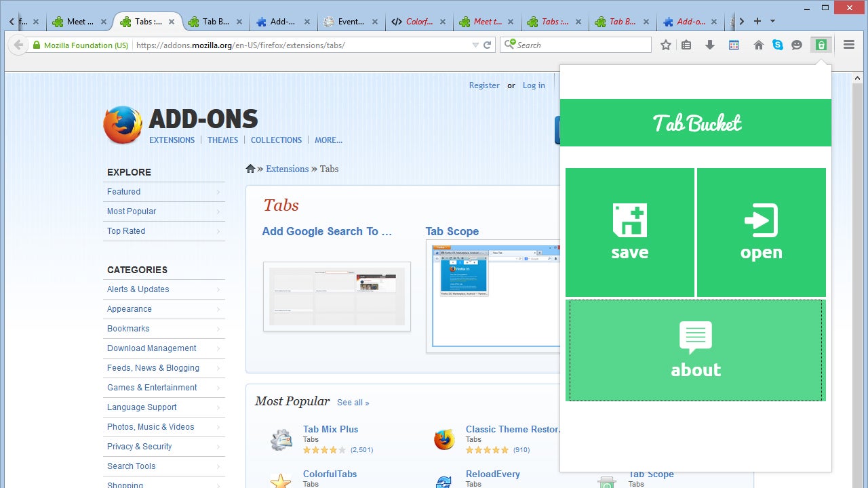The height and width of the screenshot is (488, 868).
Task: Click the green padlock site identity icon
Action: click(37, 45)
